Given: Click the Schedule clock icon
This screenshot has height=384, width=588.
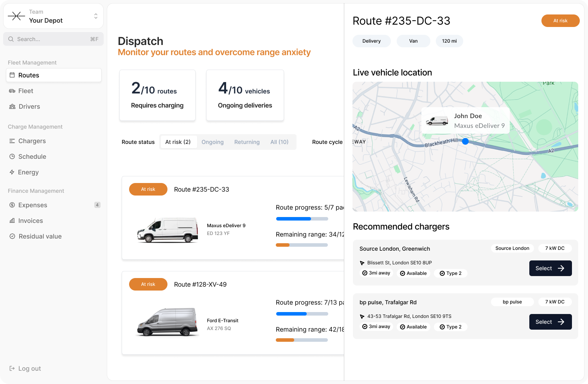Looking at the screenshot, I should click(12, 156).
